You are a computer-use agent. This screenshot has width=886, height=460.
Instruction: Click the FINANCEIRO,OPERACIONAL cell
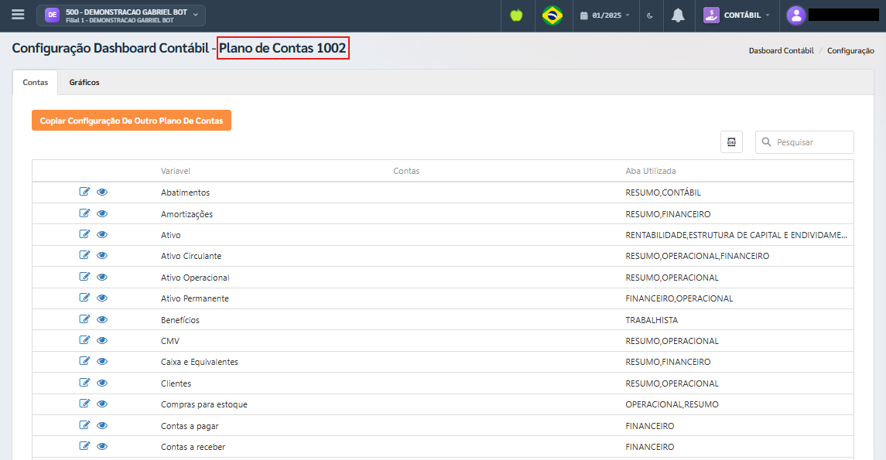(x=679, y=298)
